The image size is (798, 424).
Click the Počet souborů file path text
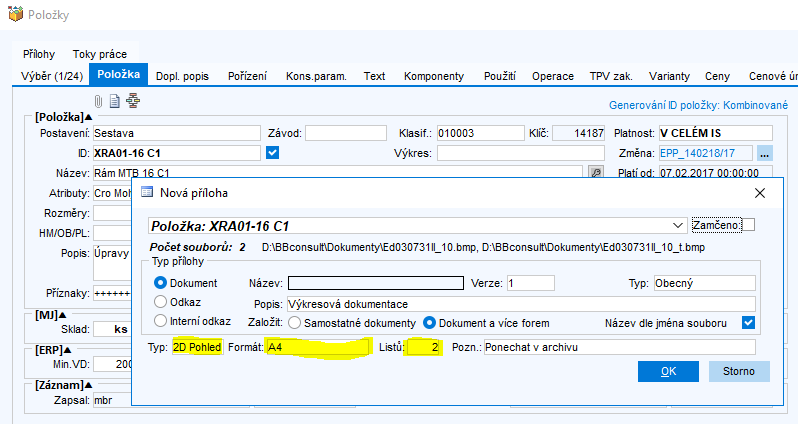[483, 247]
